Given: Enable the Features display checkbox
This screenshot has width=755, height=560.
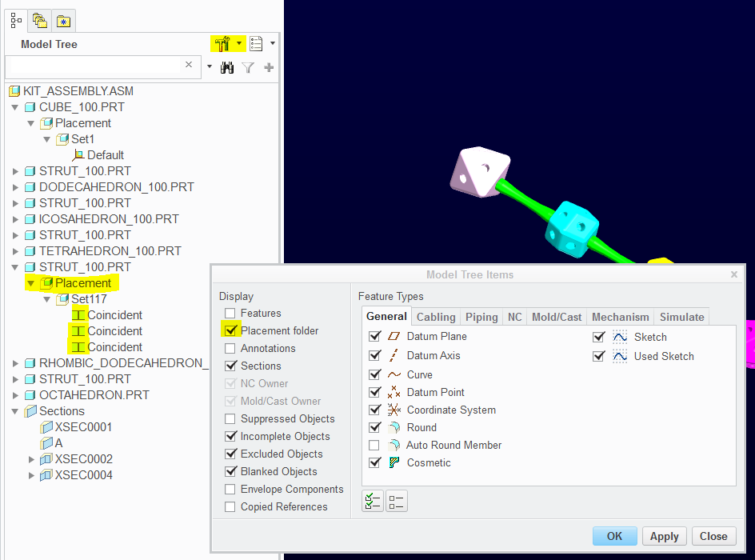Looking at the screenshot, I should tap(230, 313).
